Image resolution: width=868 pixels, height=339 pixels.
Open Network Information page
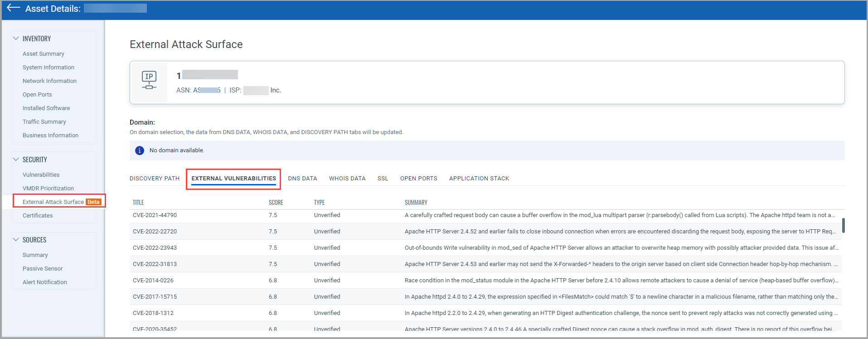49,81
